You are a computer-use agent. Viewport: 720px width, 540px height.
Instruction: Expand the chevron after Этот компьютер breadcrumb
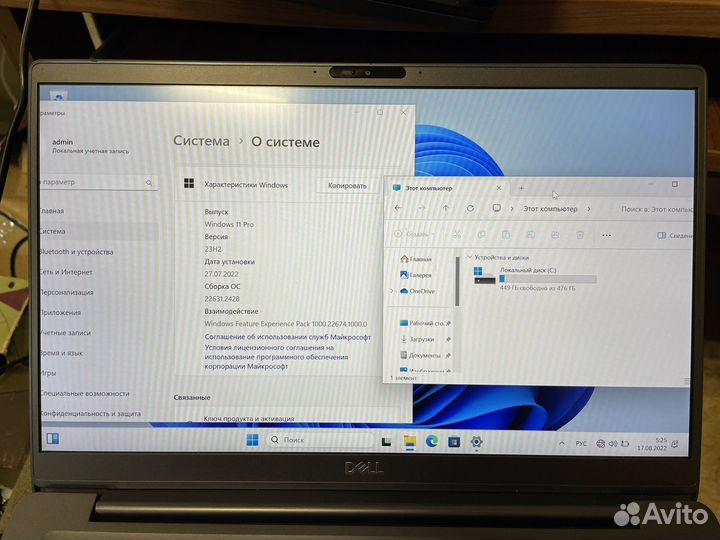click(x=589, y=209)
